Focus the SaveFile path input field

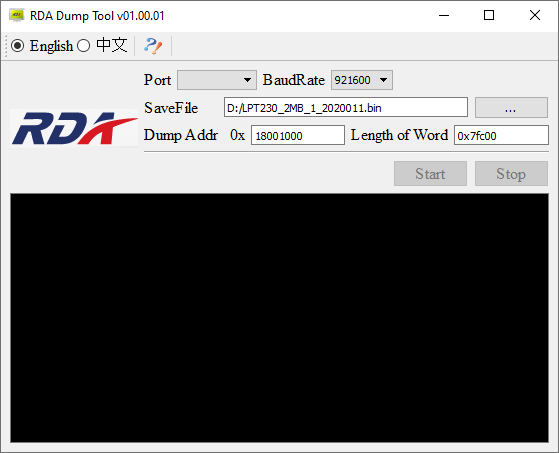tap(346, 107)
